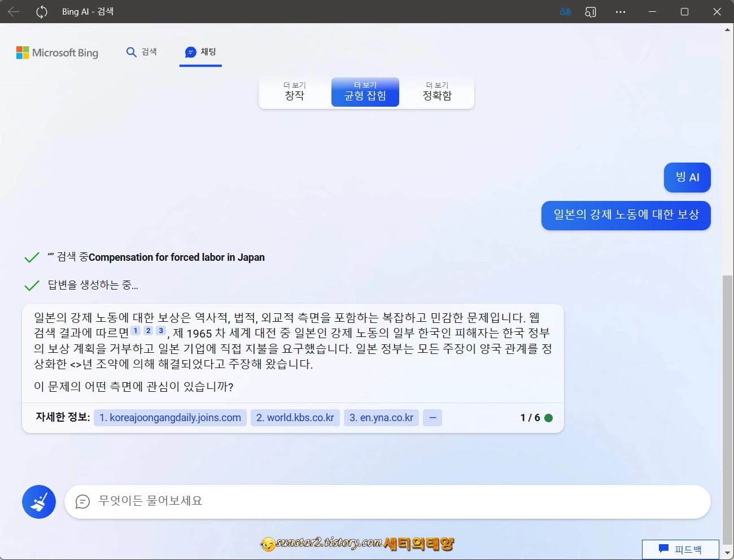Viewport: 734px width, 560px height.
Task: Click the 일본의 강제 노동에 대한 보상 message
Action: (626, 215)
